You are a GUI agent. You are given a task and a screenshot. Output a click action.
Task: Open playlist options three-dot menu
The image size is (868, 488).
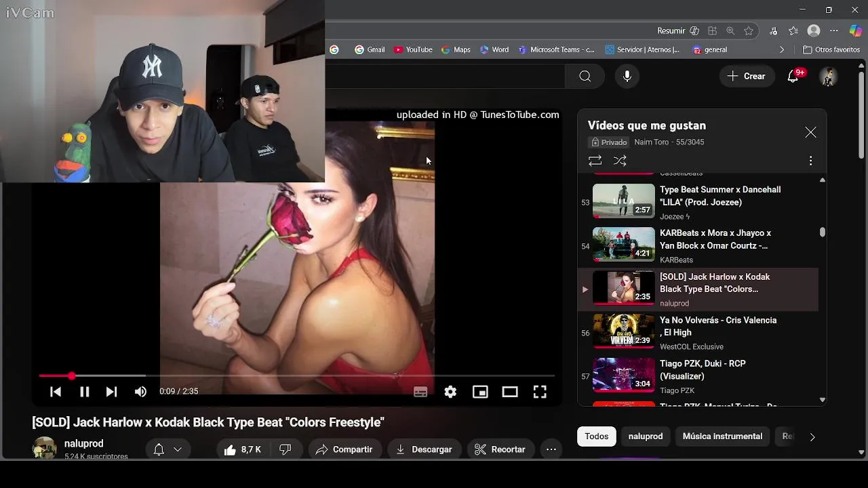point(810,161)
